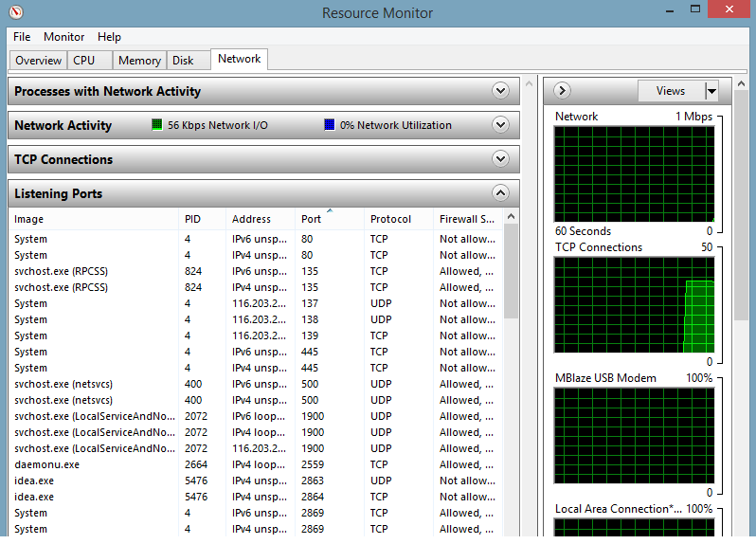The height and width of the screenshot is (544, 756).
Task: Open the File menu
Action: tap(22, 37)
